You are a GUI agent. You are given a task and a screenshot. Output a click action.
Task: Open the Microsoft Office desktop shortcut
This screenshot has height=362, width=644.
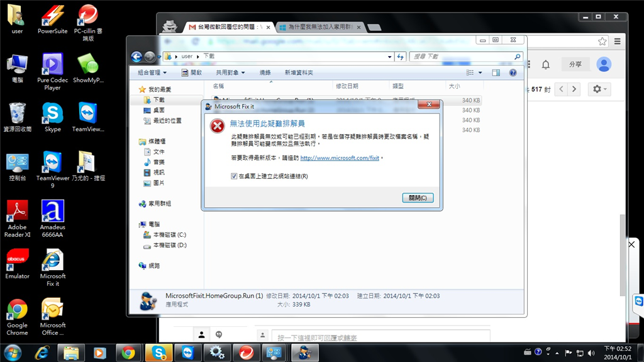point(53,317)
